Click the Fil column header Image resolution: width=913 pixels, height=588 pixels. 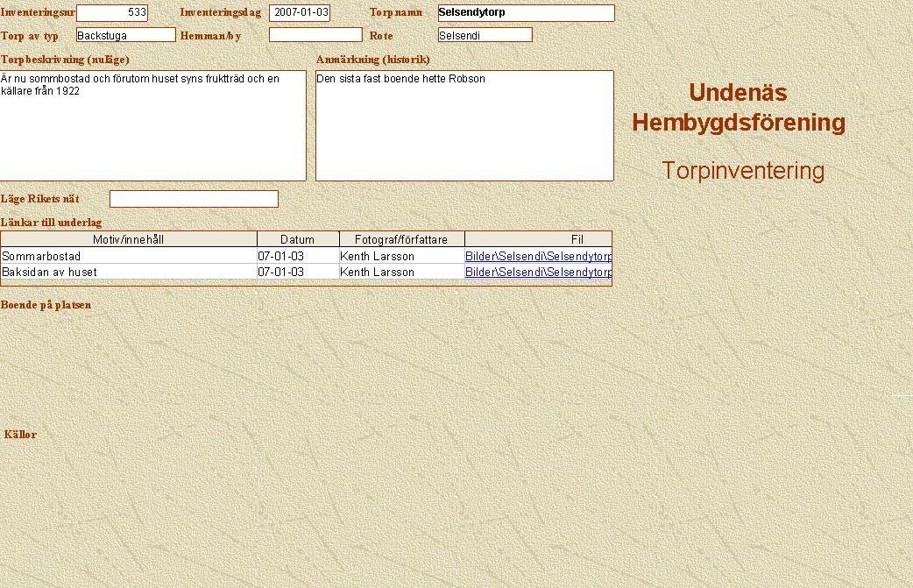point(538,239)
